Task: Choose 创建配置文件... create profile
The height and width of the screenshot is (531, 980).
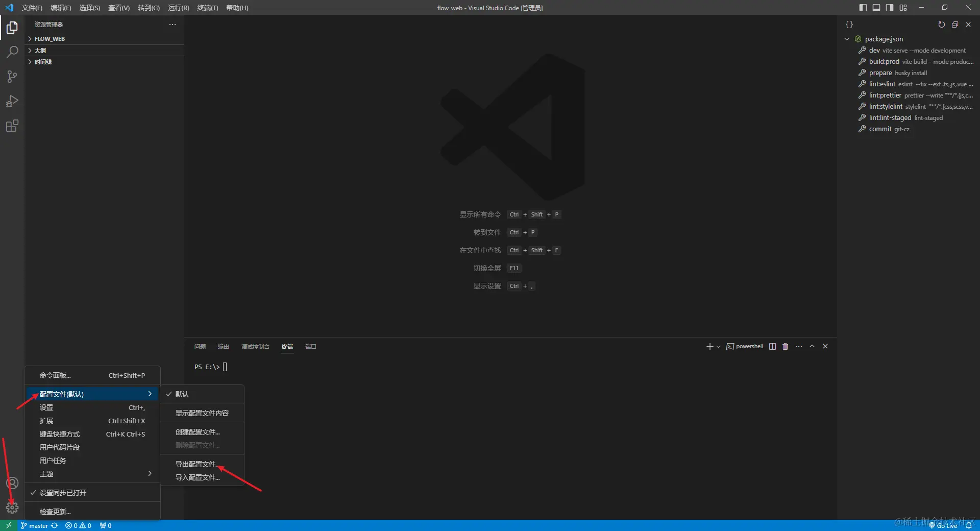Action: point(202,432)
